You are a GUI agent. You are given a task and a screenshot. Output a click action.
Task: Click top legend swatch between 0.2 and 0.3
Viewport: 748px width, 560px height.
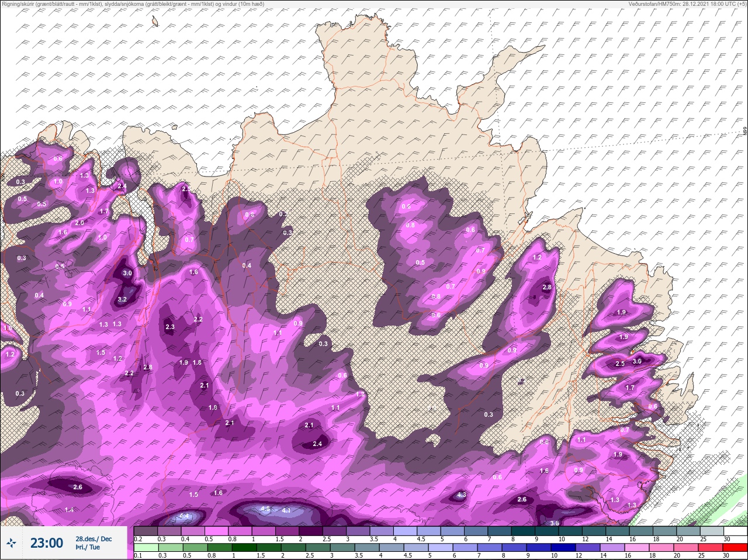coord(146,531)
